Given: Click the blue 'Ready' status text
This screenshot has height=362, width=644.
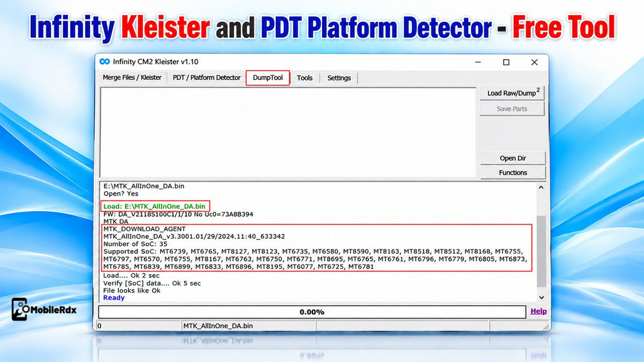Looking at the screenshot, I should pos(114,298).
